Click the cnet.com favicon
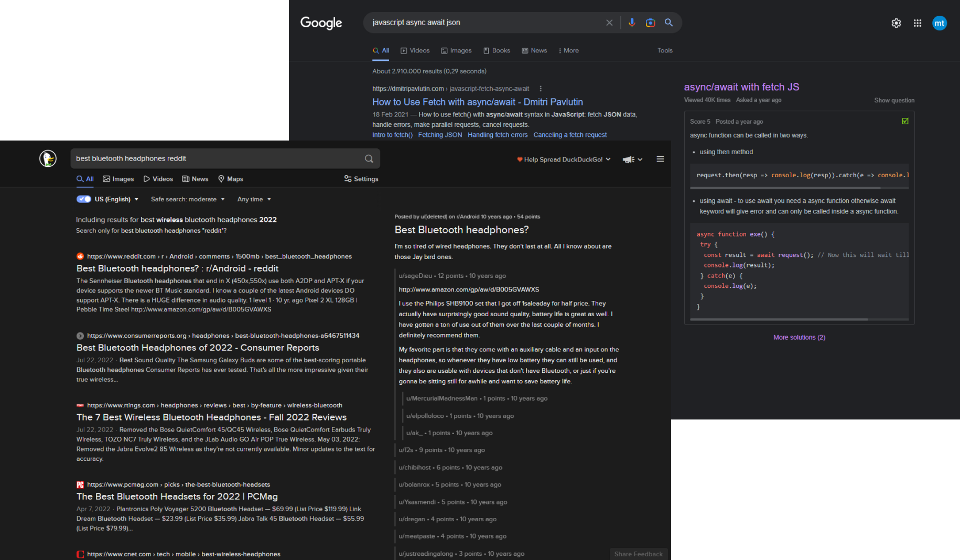Viewport: 960px width, 560px height. coord(80,554)
